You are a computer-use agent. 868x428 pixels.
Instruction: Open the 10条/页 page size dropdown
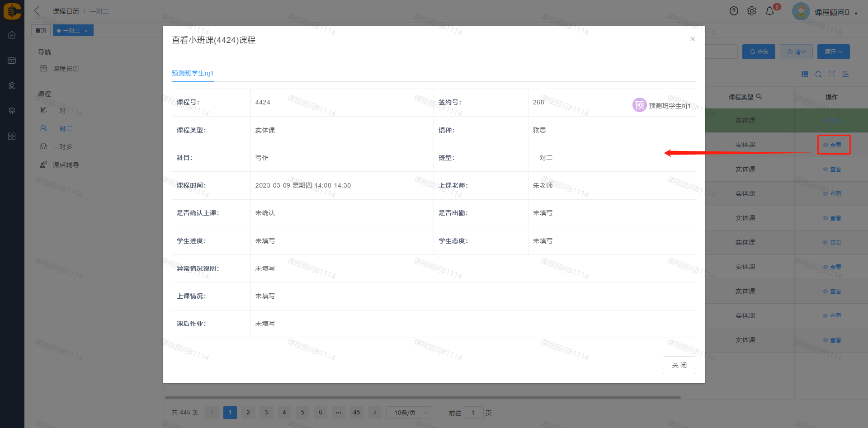tap(409, 413)
